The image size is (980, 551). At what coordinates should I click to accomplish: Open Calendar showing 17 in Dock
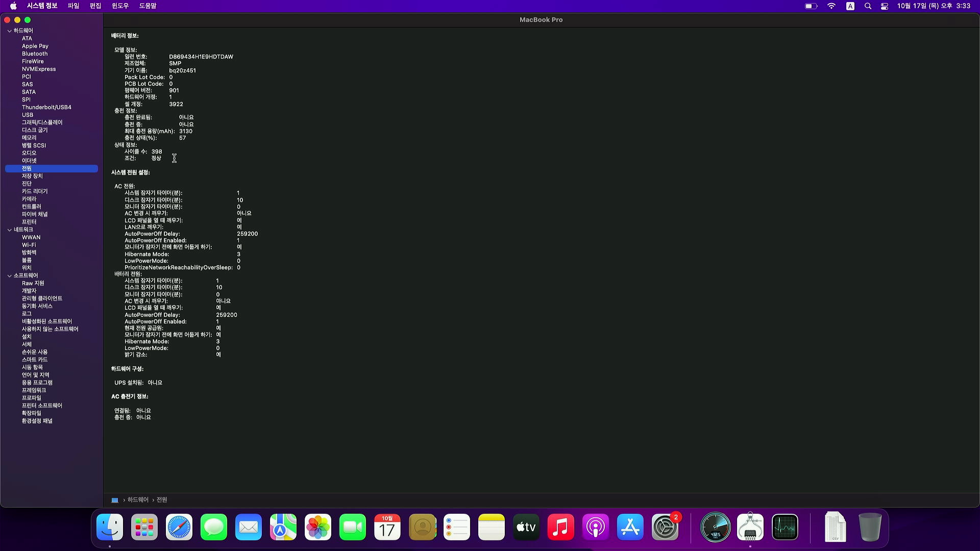coord(387,527)
